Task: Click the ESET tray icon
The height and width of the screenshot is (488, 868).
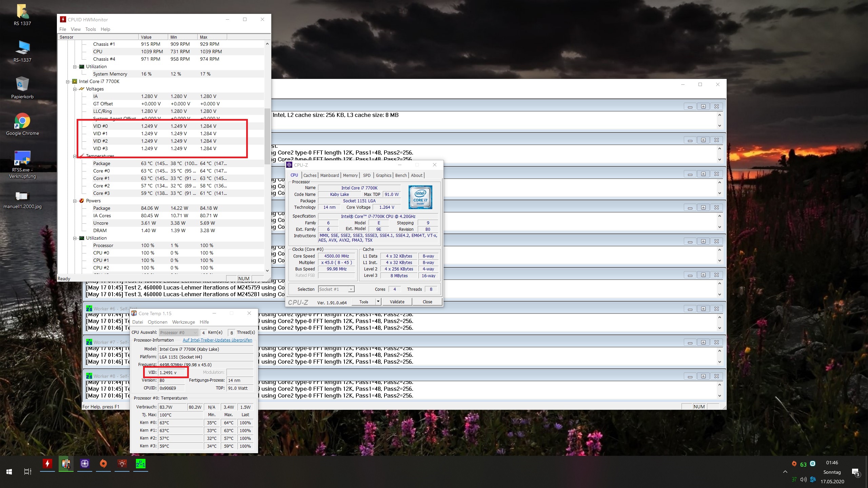Action: [813, 464]
